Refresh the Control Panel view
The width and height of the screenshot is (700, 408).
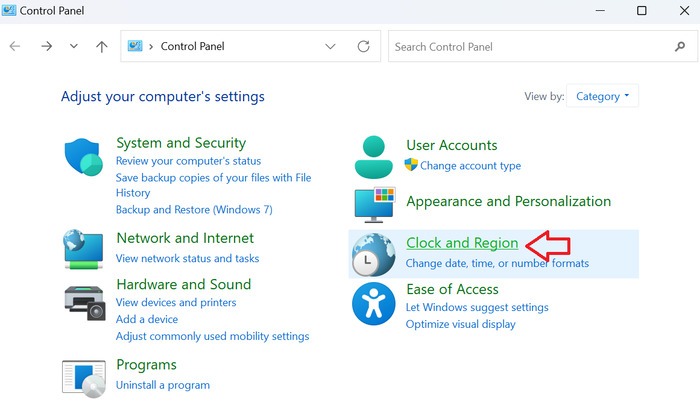[x=363, y=47]
